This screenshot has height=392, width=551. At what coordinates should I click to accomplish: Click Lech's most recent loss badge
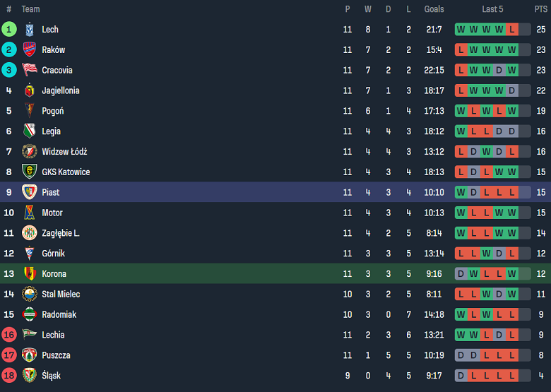coord(511,30)
